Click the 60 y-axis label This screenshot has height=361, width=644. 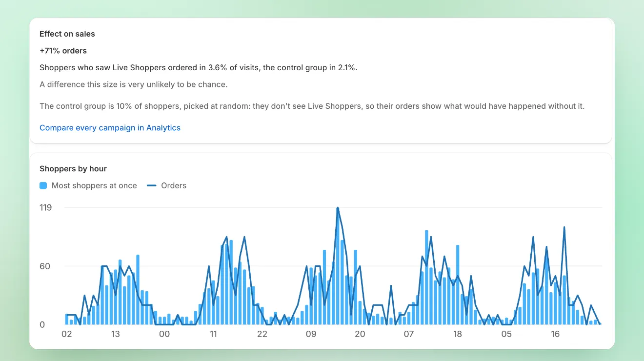45,266
